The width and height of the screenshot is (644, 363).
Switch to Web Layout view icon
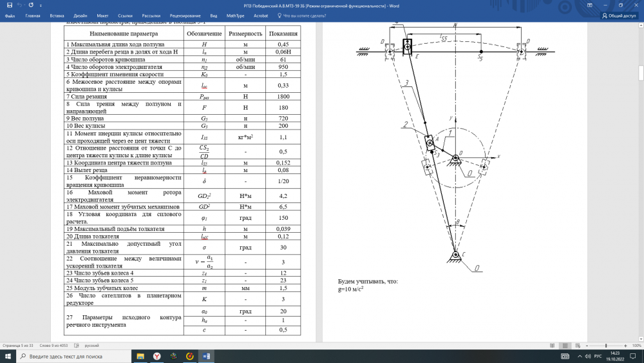pyautogui.click(x=578, y=346)
